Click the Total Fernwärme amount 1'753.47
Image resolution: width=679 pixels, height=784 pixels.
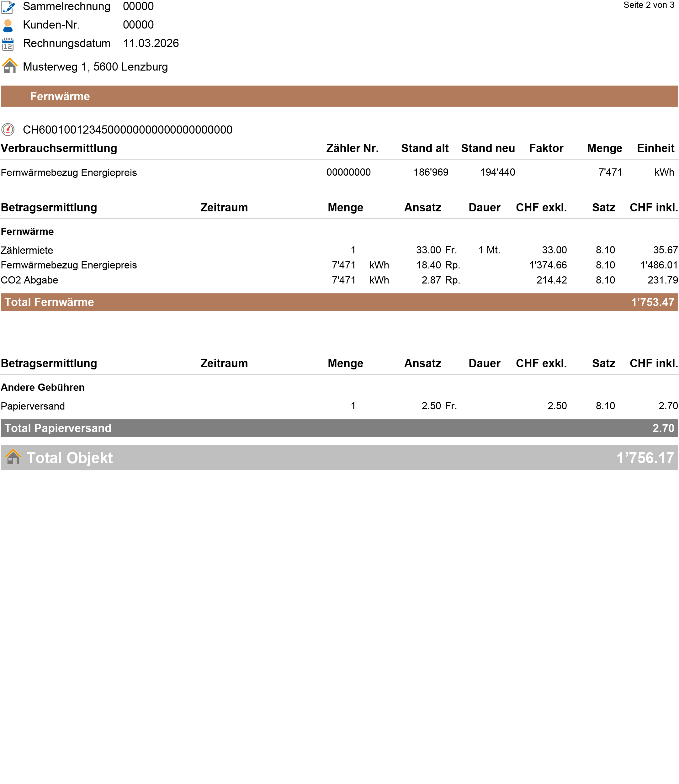652,302
